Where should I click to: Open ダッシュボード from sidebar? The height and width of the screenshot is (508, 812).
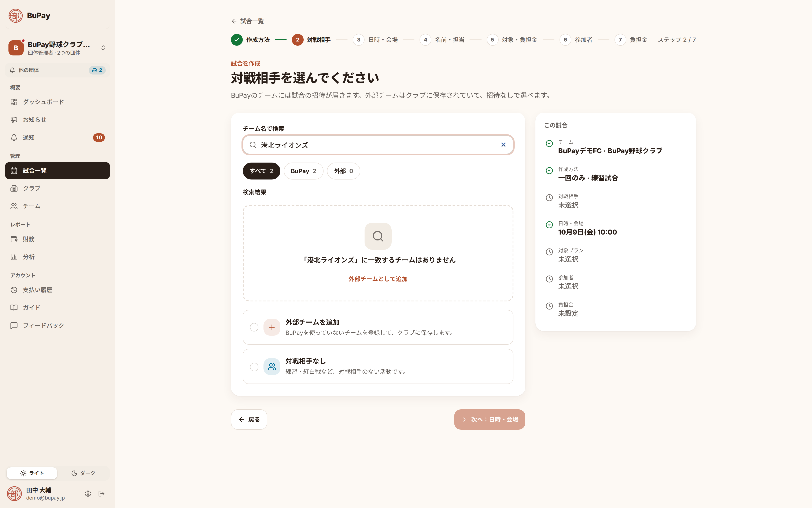pyautogui.click(x=57, y=102)
